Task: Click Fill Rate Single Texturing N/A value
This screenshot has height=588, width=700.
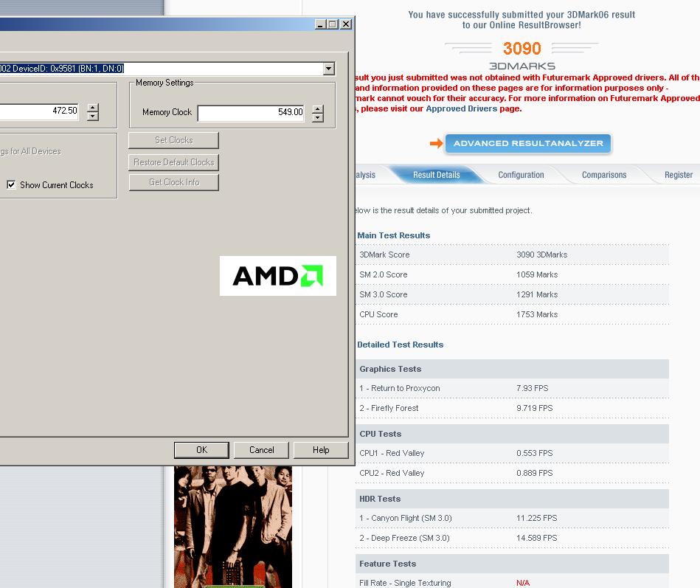Action: pos(523,583)
